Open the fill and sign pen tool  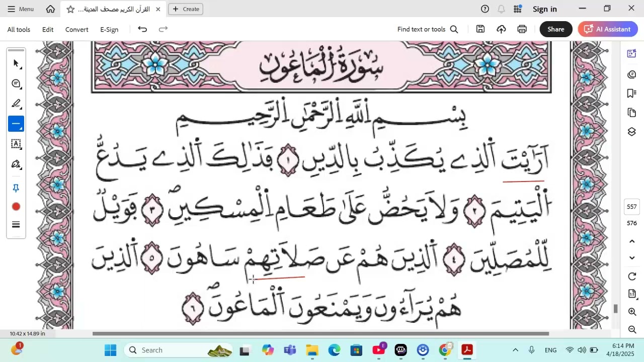[x=16, y=164]
